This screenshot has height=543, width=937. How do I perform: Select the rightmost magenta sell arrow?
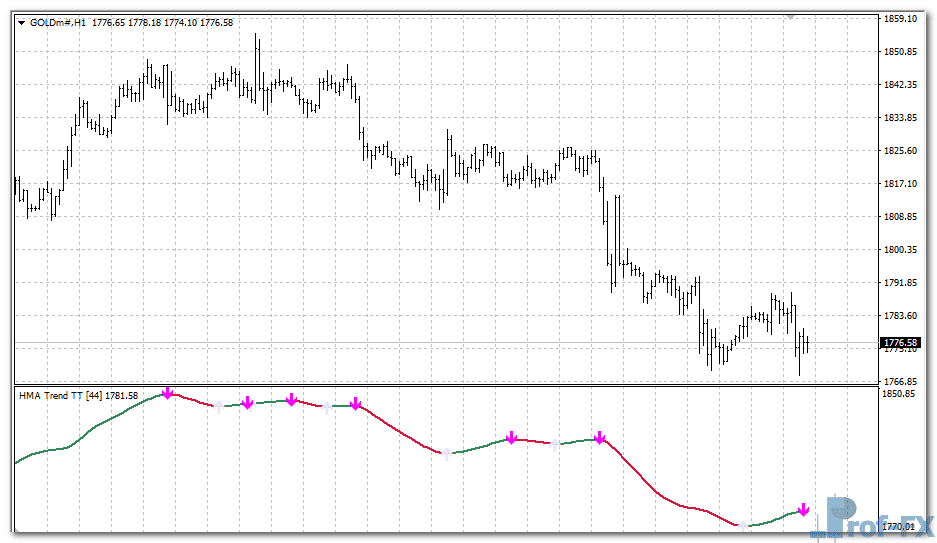point(803,510)
